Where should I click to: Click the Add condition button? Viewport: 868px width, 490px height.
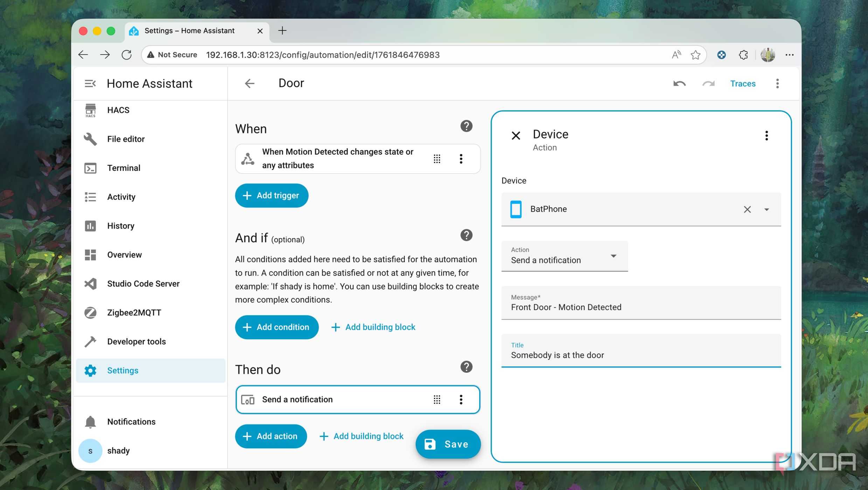tap(277, 327)
